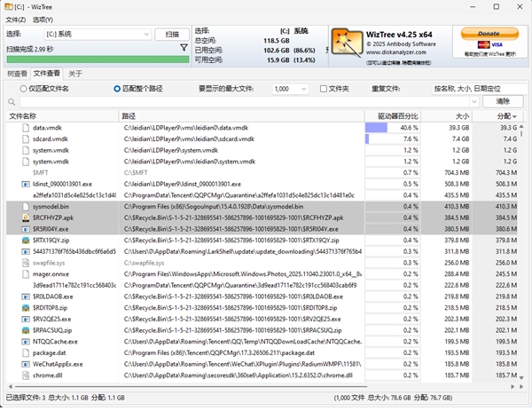
Task: Open the max files 1,000 dropdown
Action: pos(290,89)
